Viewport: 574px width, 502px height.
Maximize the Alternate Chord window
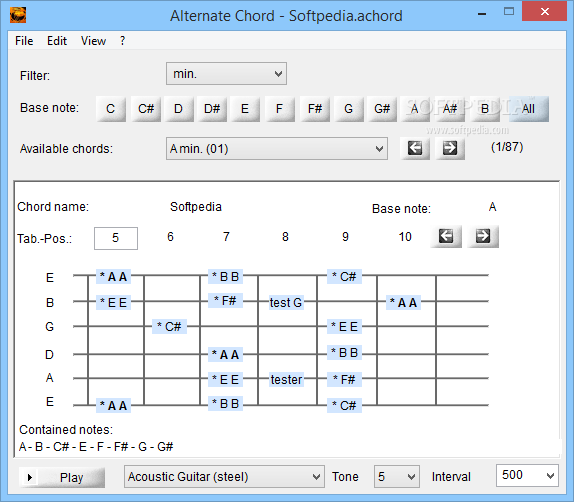point(509,12)
